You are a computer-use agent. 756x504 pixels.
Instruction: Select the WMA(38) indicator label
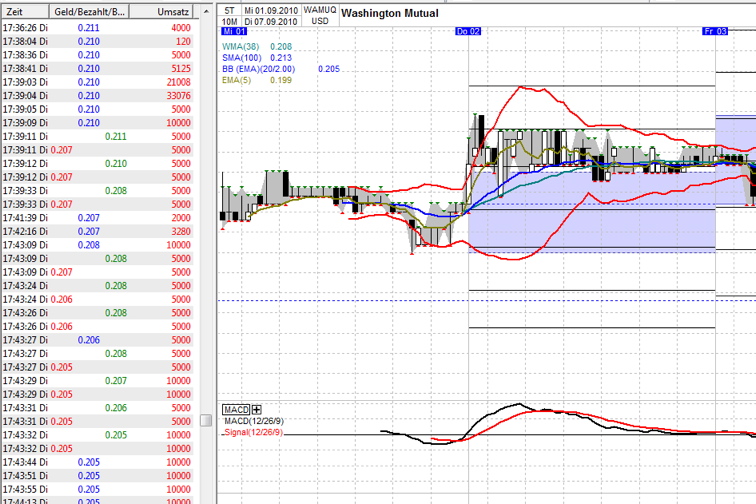point(241,47)
